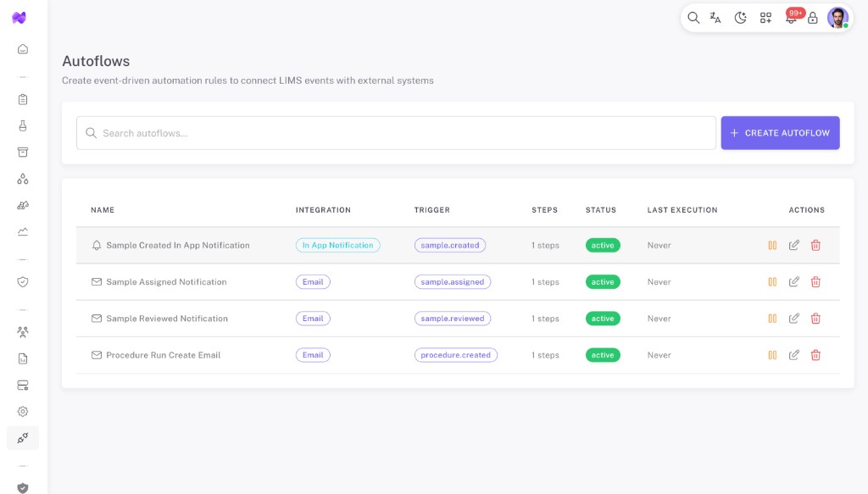868x494 pixels.
Task: Click the purple app logo
Action: click(19, 18)
